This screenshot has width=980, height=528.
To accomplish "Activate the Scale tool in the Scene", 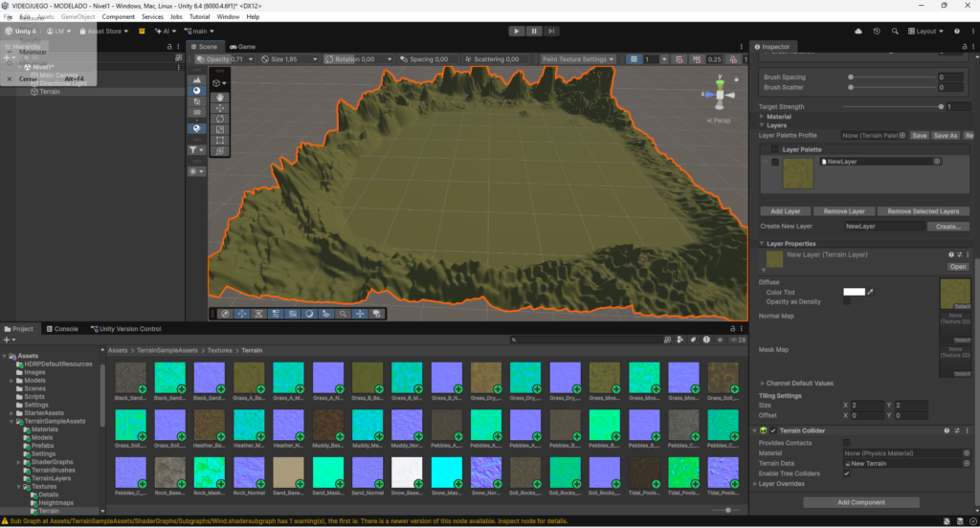I will pyautogui.click(x=220, y=129).
